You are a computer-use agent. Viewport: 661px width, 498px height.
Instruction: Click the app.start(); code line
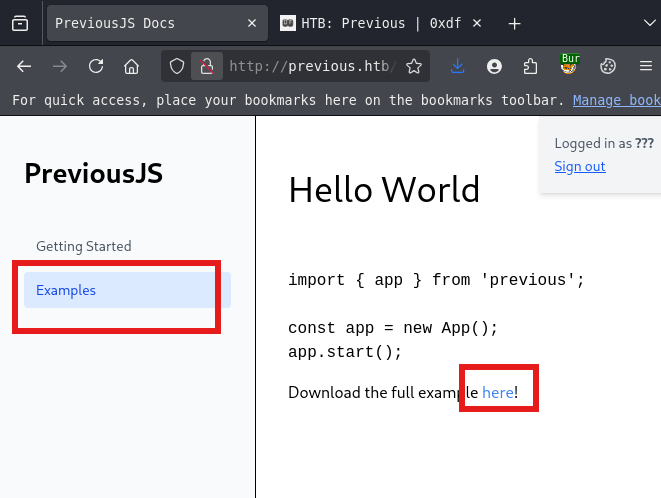pos(345,352)
